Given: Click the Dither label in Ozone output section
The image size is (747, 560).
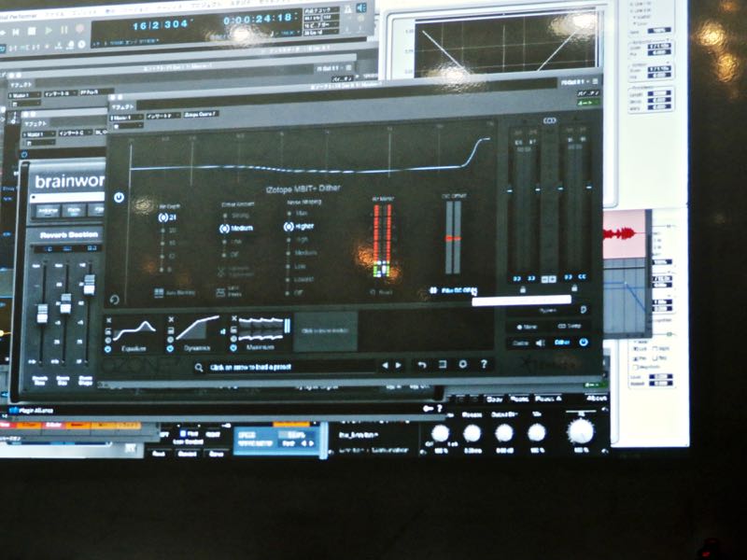Looking at the screenshot, I should tap(563, 343).
